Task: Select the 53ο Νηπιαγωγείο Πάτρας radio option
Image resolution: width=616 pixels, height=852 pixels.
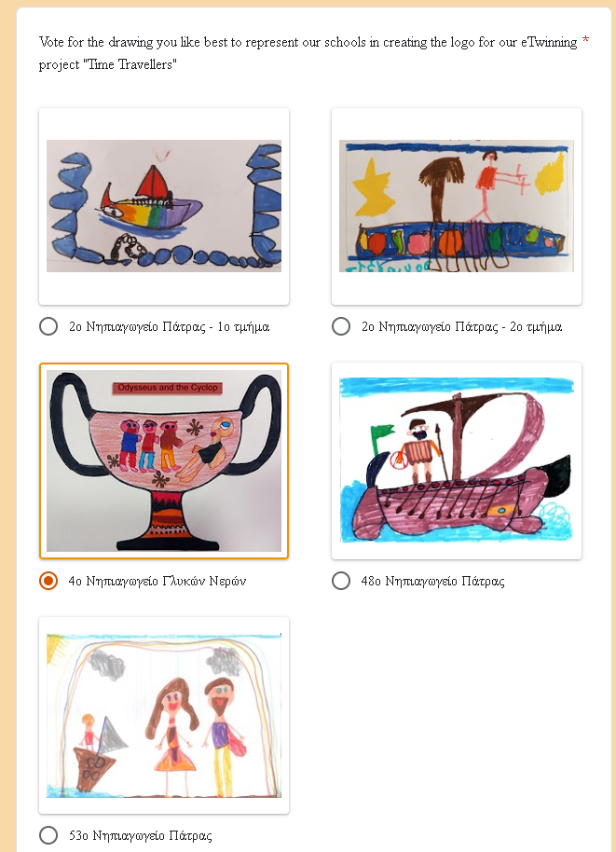Action: point(48,835)
